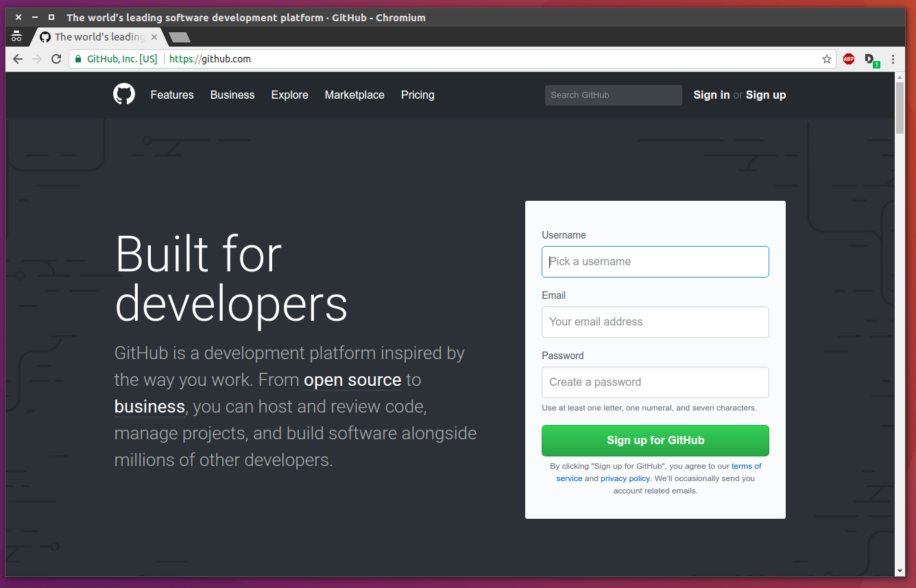916x588 pixels.
Task: Focus the Search GitHub field
Action: 613,95
